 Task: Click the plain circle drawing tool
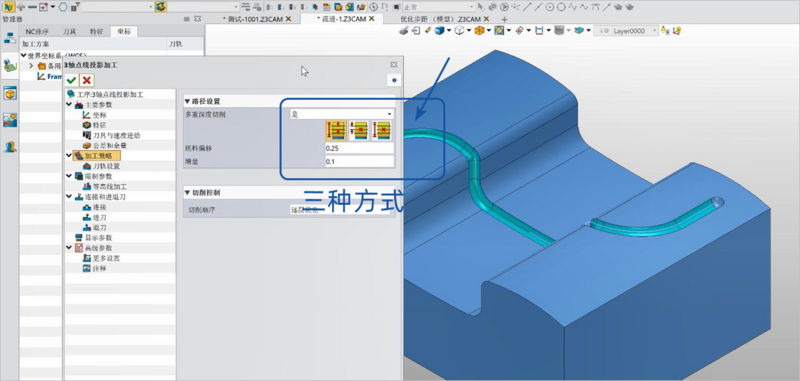coord(561,7)
